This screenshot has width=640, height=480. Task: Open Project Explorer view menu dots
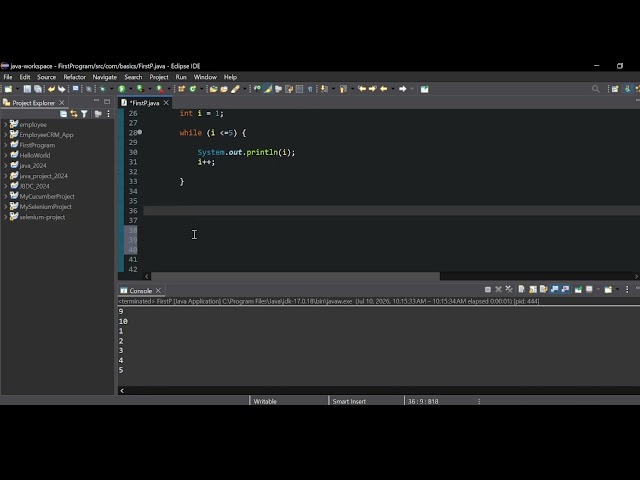108,114
